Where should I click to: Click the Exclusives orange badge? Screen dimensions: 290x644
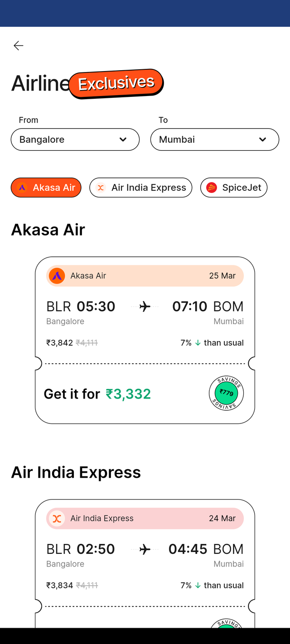(x=116, y=83)
